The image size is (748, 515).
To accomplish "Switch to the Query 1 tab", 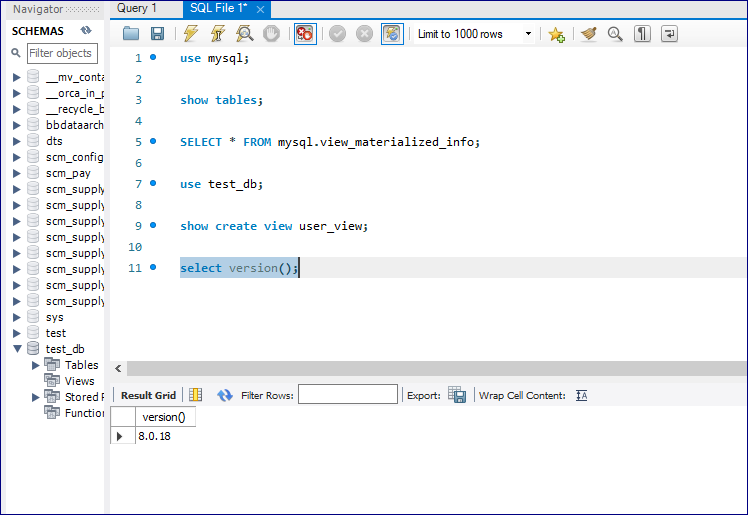I will coord(136,8).
